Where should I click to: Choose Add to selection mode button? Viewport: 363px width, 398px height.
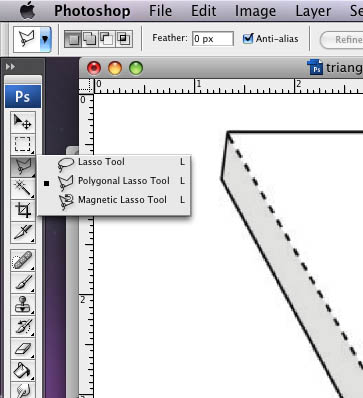tap(90, 39)
